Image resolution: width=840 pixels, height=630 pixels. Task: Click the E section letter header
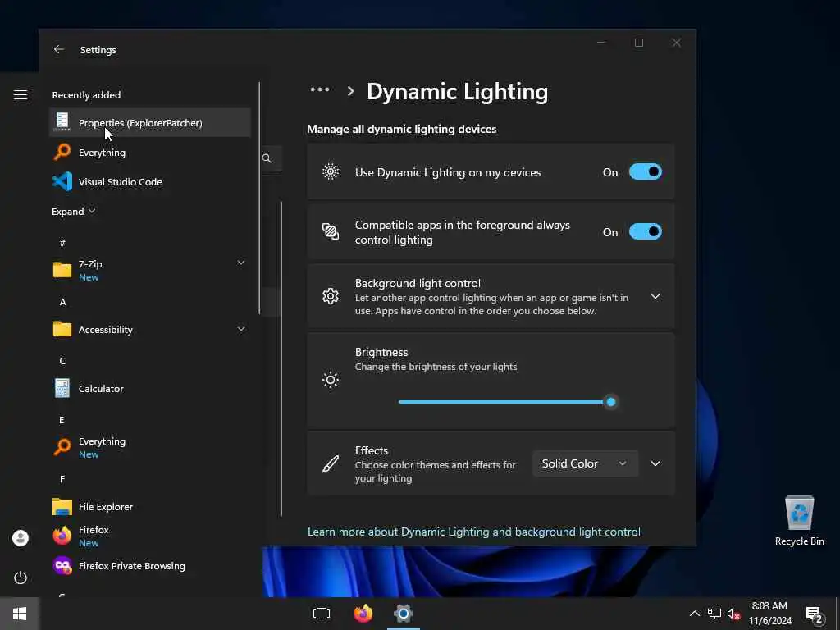coord(62,420)
